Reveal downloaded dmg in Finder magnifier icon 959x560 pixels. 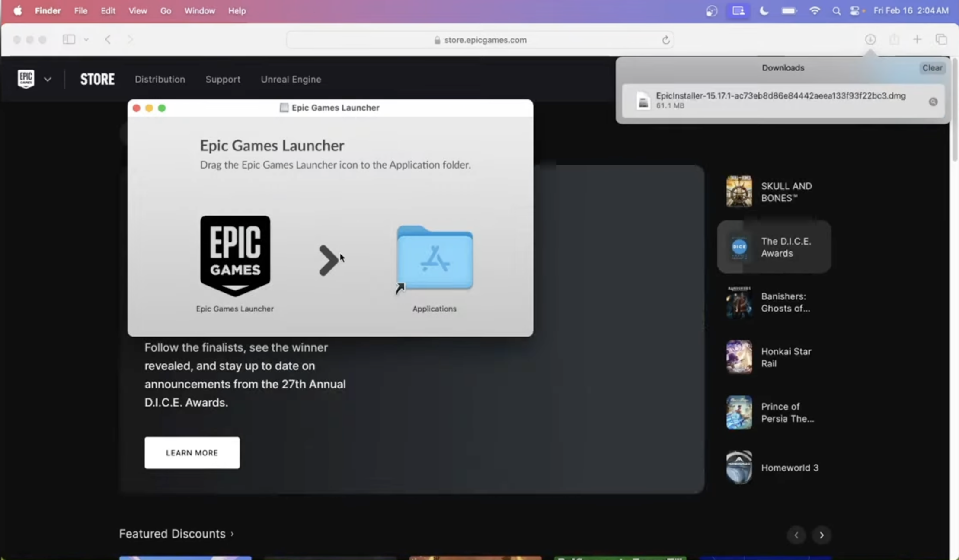(933, 102)
